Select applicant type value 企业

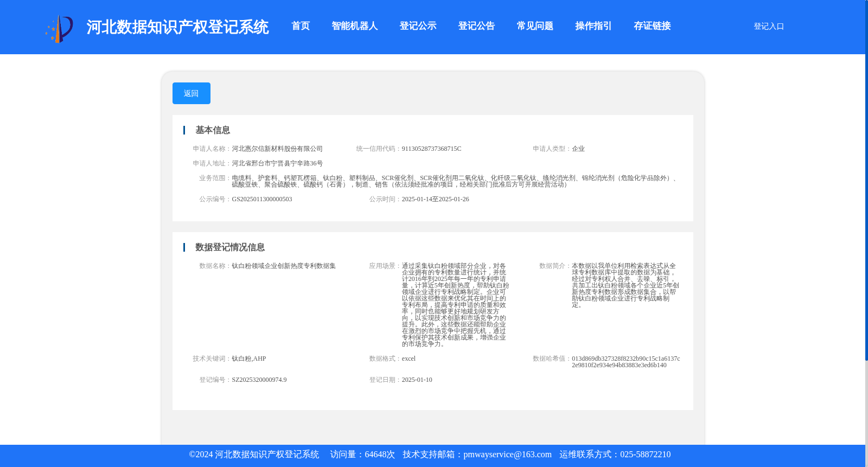(578, 149)
